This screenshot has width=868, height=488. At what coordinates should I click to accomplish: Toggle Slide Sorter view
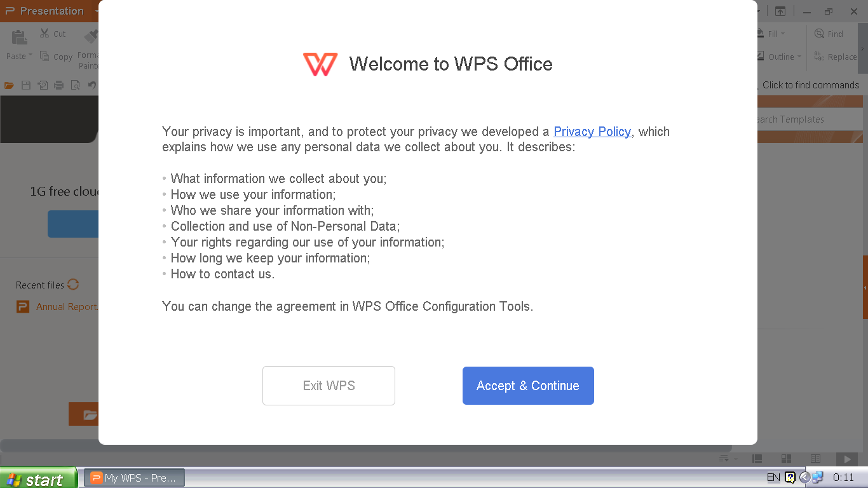[786, 459]
